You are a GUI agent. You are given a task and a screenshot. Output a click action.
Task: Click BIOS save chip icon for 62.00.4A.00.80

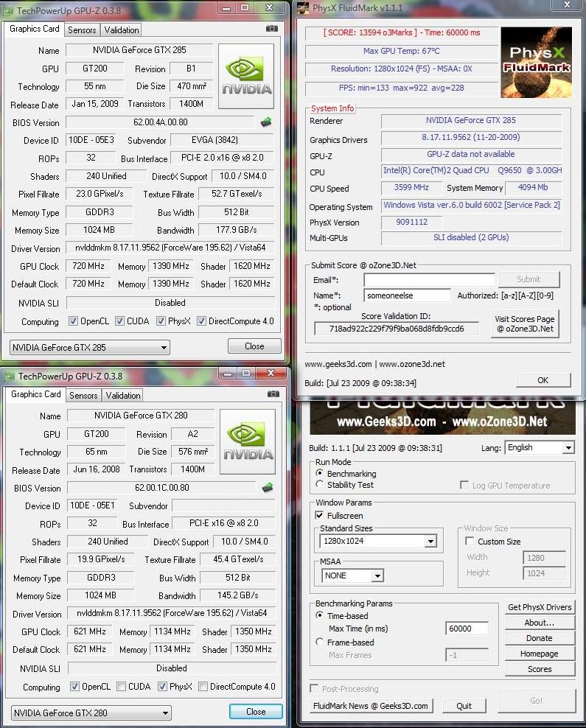coord(266,122)
